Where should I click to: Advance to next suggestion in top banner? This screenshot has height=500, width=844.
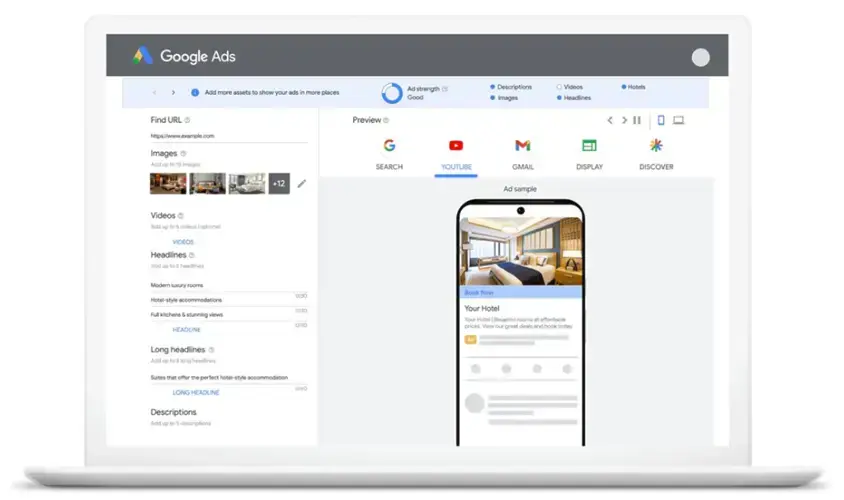pos(173,93)
